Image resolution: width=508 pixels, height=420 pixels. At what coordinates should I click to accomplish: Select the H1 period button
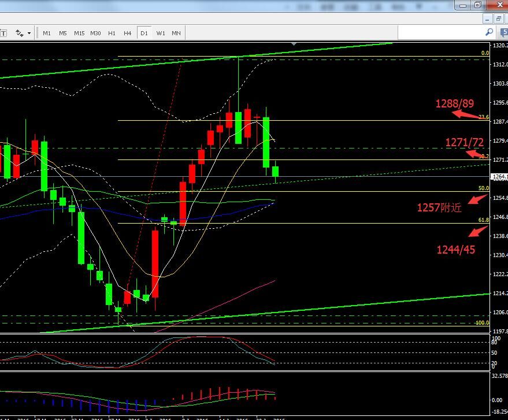(x=112, y=33)
